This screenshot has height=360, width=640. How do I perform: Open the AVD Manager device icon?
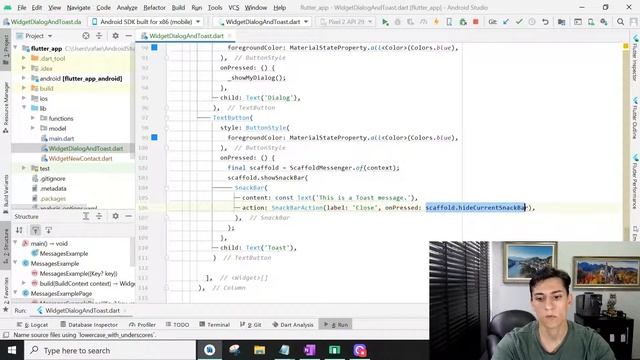[591, 22]
